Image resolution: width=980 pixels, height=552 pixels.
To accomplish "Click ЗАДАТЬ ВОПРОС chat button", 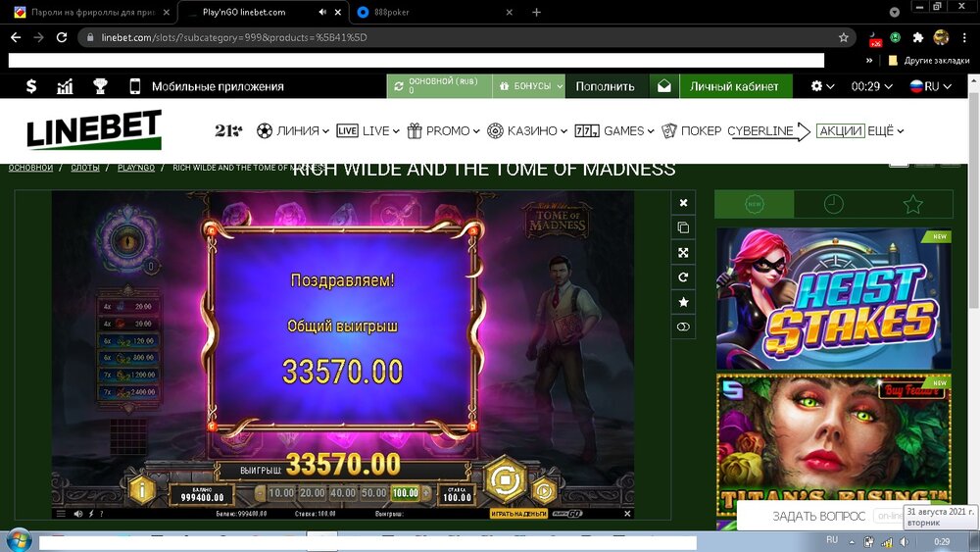I will coord(818,516).
